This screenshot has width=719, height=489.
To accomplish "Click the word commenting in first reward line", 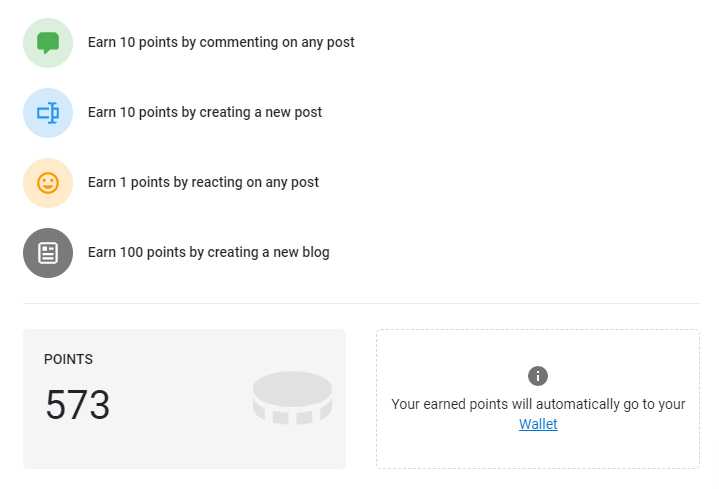I will (x=238, y=42).
